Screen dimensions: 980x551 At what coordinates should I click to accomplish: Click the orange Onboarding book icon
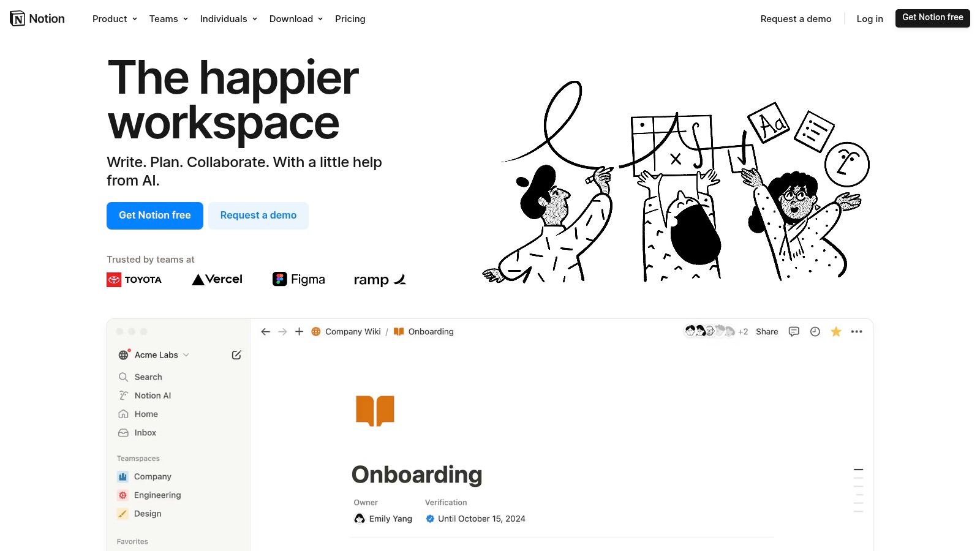(375, 411)
